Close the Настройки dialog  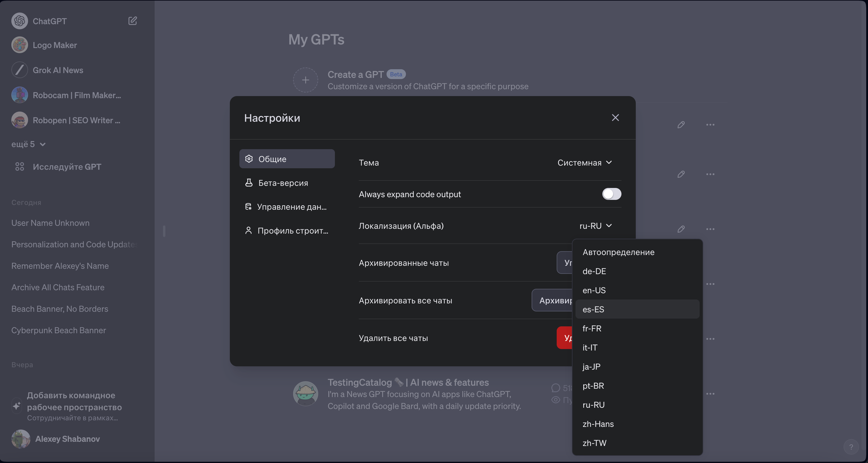[615, 117]
